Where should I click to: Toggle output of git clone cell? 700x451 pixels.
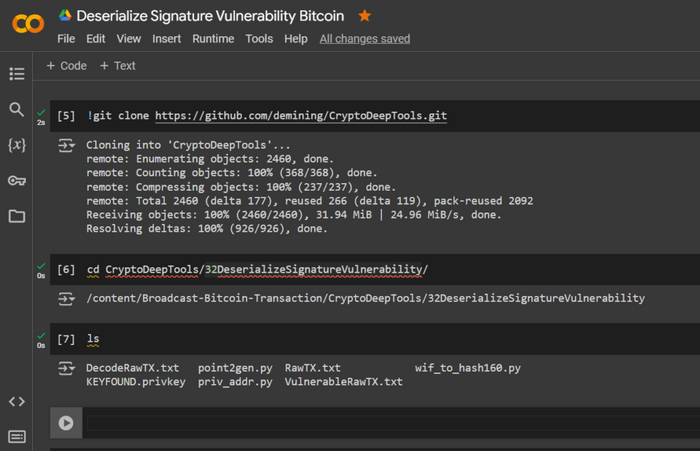tap(67, 146)
